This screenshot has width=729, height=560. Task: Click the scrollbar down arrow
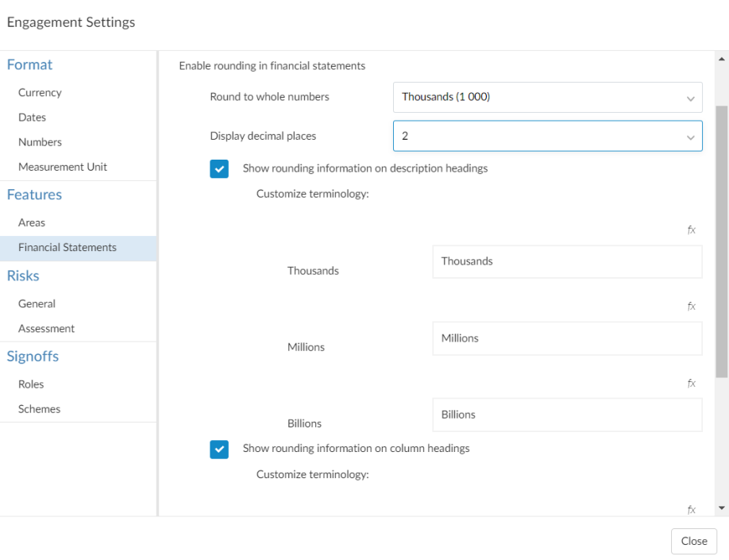(x=722, y=508)
